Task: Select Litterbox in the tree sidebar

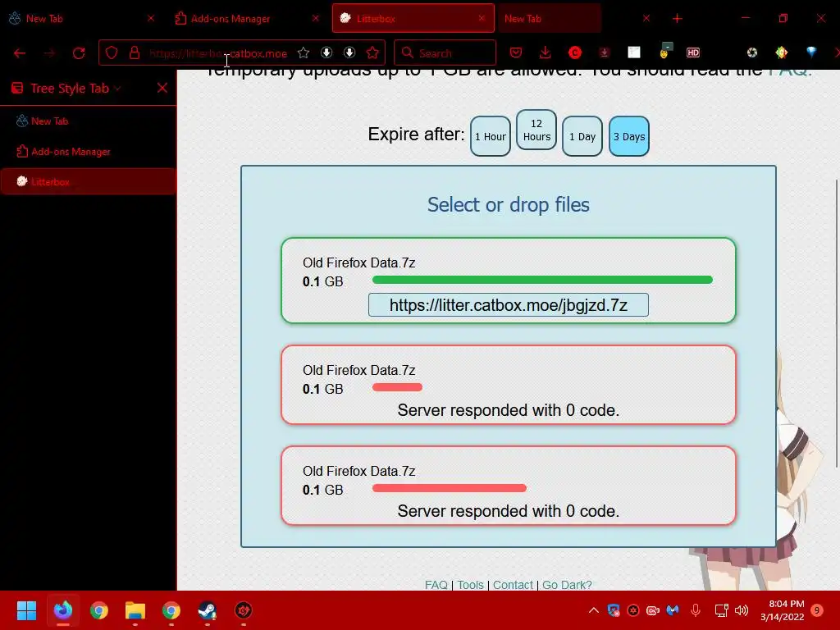Action: click(89, 181)
